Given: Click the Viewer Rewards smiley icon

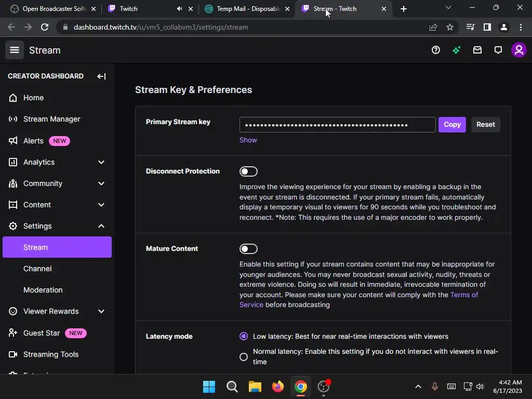Looking at the screenshot, I should click(x=13, y=311).
